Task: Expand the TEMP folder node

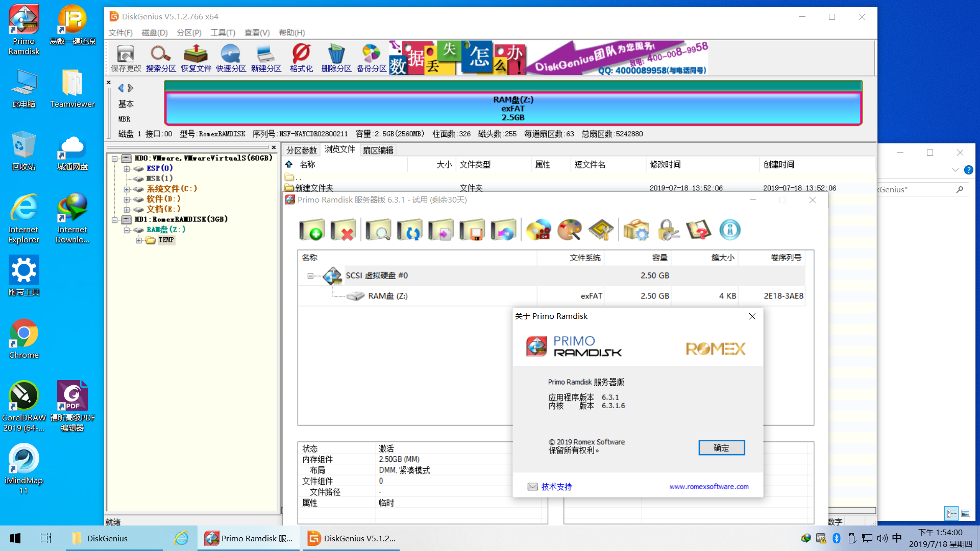Action: pyautogui.click(x=138, y=240)
